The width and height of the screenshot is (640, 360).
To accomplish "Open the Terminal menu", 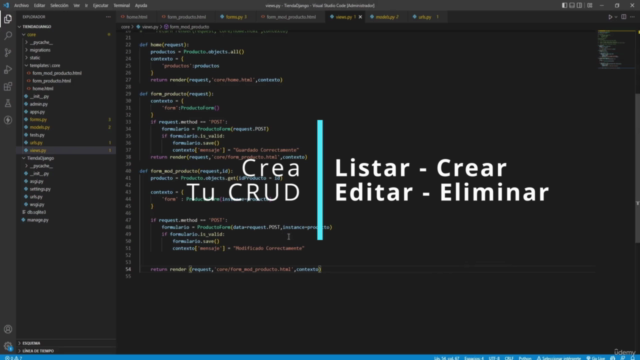I will click(x=122, y=5).
